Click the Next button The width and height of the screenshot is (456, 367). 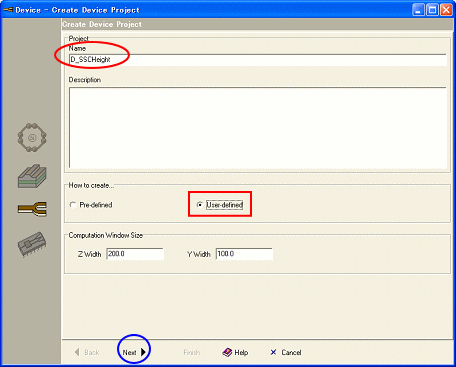[134, 352]
